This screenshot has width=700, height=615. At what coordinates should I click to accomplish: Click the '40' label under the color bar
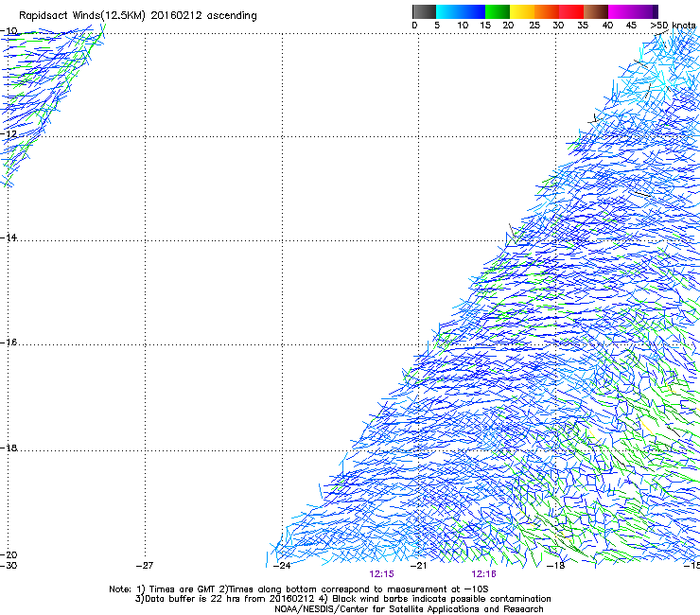tap(607, 26)
